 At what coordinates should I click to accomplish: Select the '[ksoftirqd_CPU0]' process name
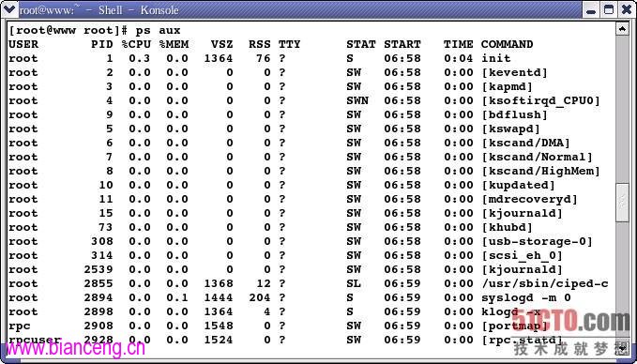[540, 100]
